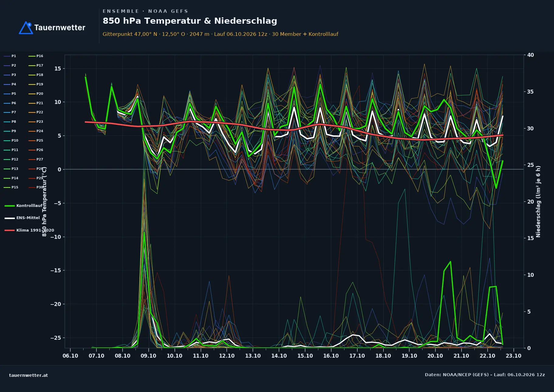Select the P5 legend entry
The image size is (554, 392).
10,94
